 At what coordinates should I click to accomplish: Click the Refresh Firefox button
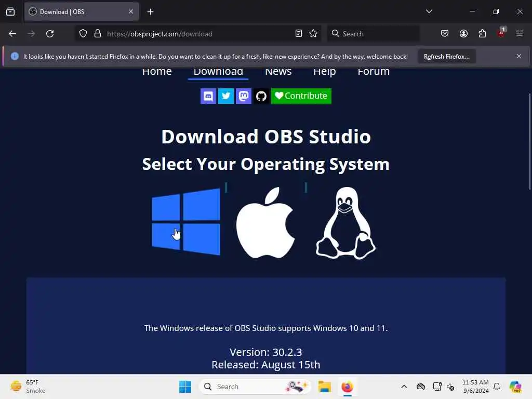click(446, 57)
